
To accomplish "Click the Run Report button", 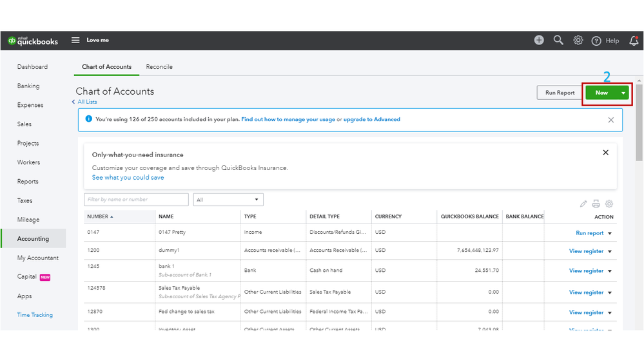I will pos(560,93).
